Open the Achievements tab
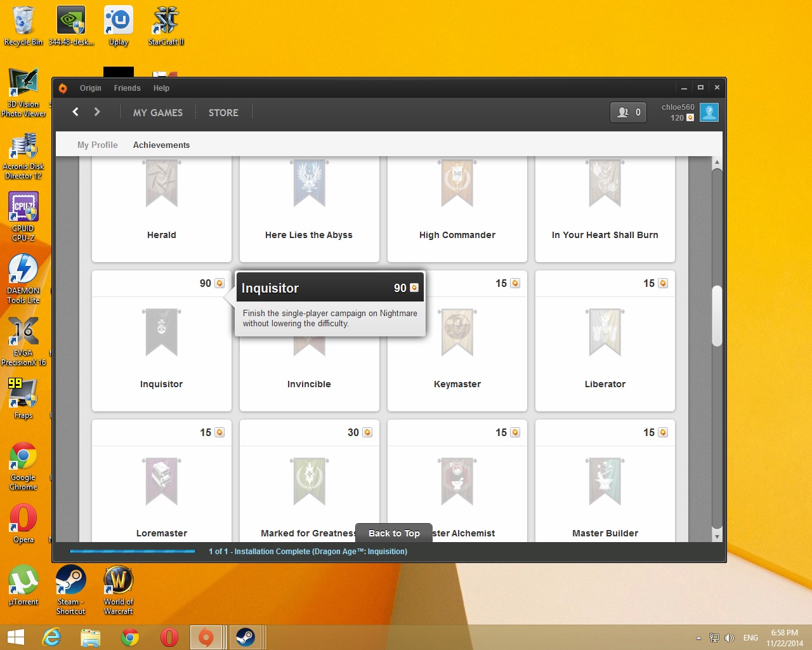 pos(161,145)
